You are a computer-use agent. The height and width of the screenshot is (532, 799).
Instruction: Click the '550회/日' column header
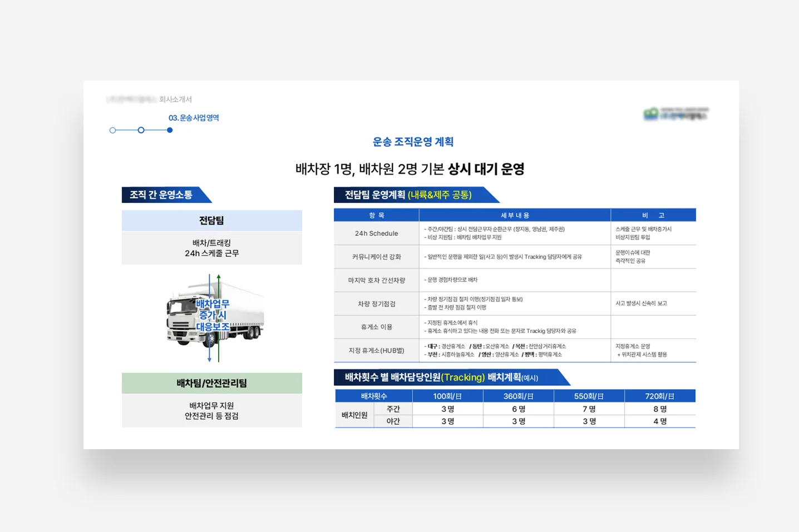pos(589,396)
